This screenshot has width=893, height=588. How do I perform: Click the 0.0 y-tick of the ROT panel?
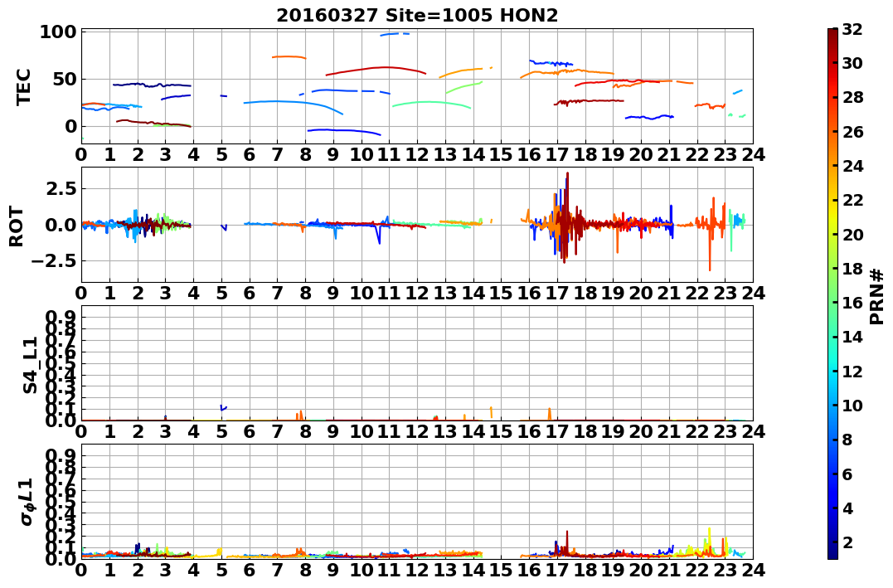point(61,225)
